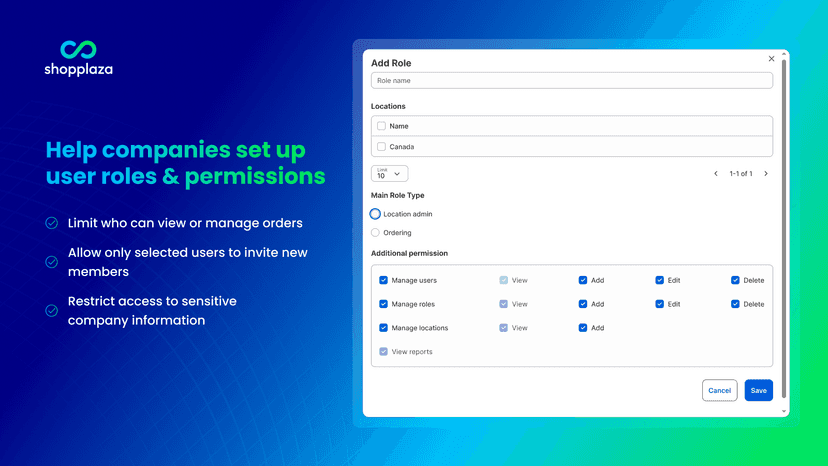Check the Name header checkbox in Locations

click(x=381, y=126)
